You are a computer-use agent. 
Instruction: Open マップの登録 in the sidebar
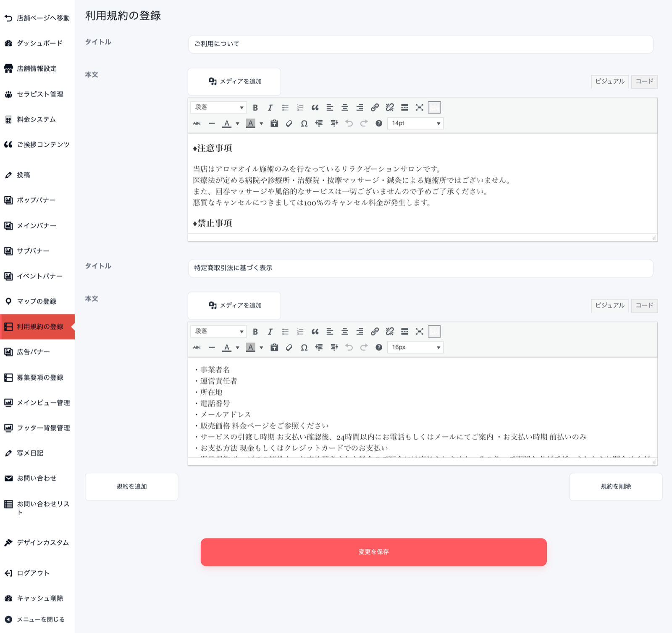coord(37,301)
